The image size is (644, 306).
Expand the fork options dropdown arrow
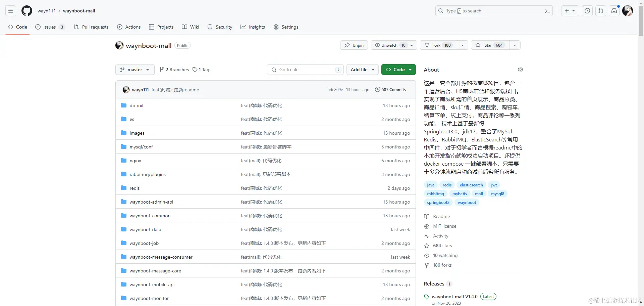[463, 45]
